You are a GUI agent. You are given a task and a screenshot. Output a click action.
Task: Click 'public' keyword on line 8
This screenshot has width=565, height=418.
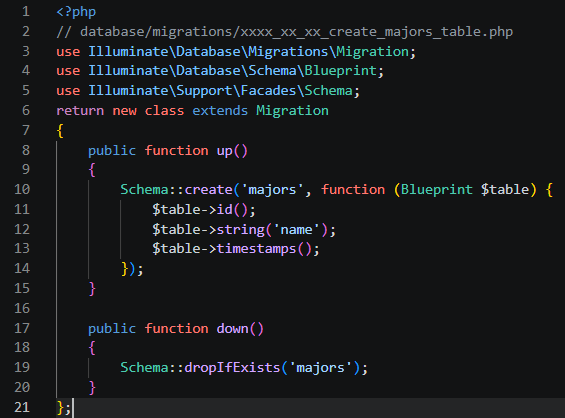pos(112,151)
